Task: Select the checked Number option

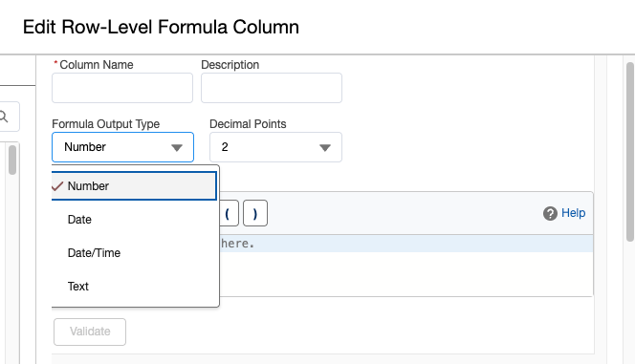Action: tap(134, 186)
